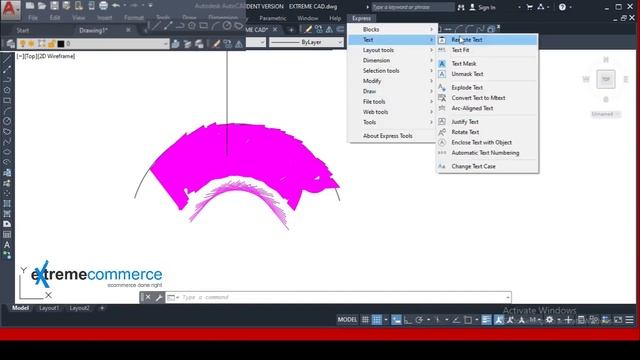Click Make Object's Layer Current icon
The image size is (640, 360).
[176, 43]
